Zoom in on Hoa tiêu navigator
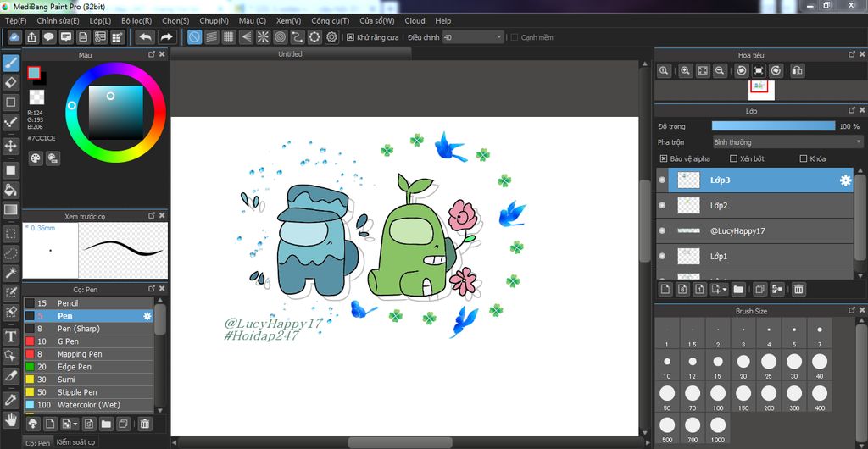This screenshot has width=868, height=449. point(685,70)
